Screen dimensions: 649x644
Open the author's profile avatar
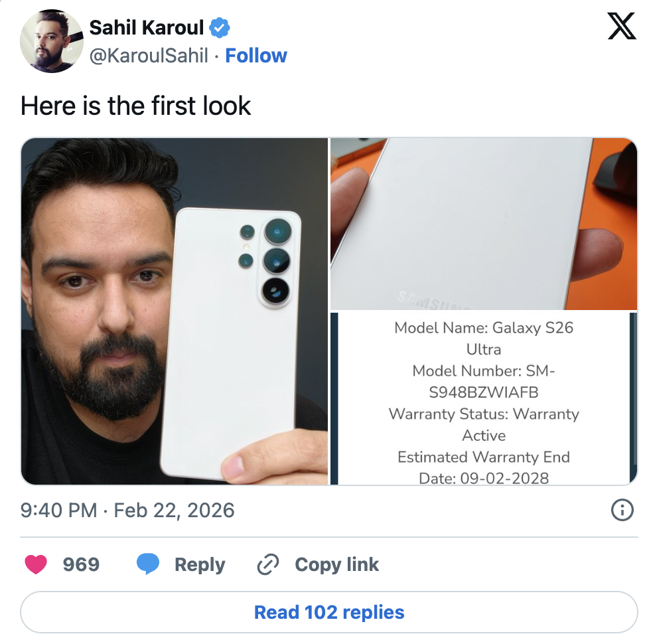51,41
